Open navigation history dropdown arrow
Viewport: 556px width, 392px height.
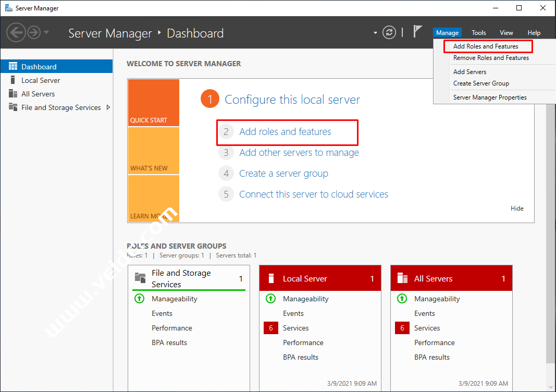[x=46, y=32]
